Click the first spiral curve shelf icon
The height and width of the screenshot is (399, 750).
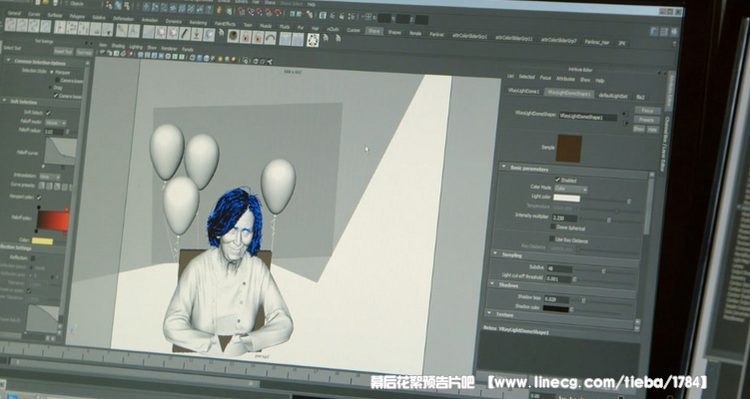[10, 25]
